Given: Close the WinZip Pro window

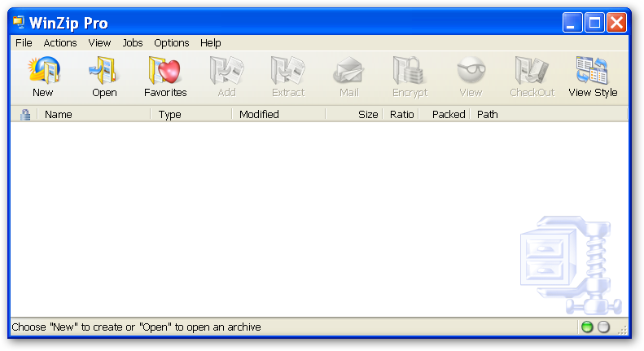Looking at the screenshot, I should (616, 22).
